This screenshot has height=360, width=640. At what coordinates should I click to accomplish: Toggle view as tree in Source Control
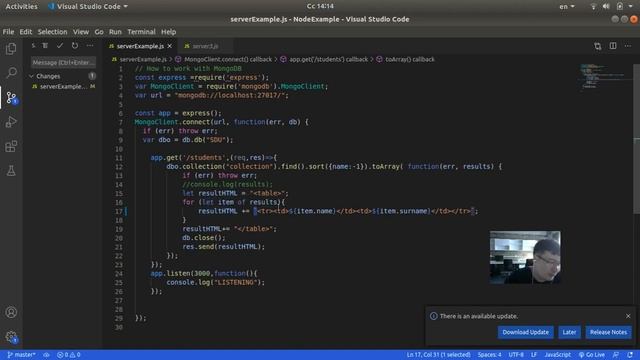(x=45, y=46)
